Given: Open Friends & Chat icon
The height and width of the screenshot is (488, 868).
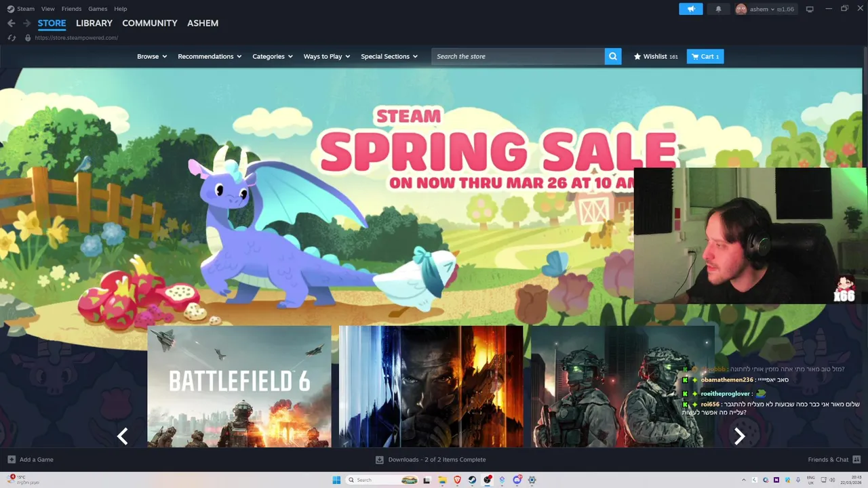Looking at the screenshot, I should click(856, 460).
